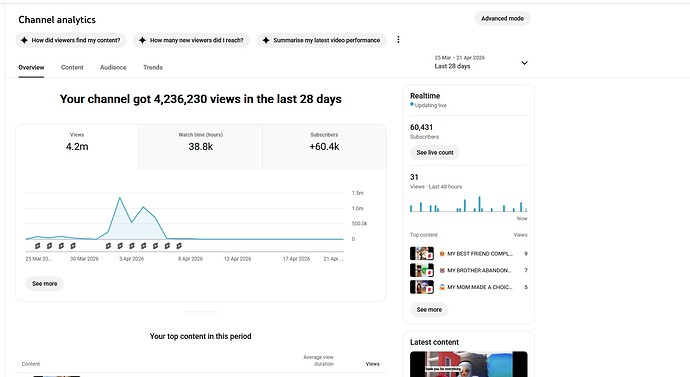Click the Advanced mode button

[502, 18]
